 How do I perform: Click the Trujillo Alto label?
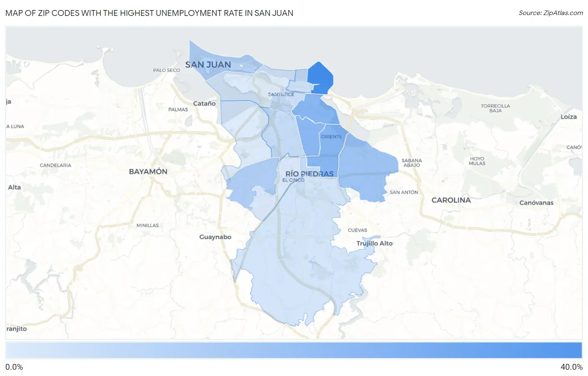point(374,243)
